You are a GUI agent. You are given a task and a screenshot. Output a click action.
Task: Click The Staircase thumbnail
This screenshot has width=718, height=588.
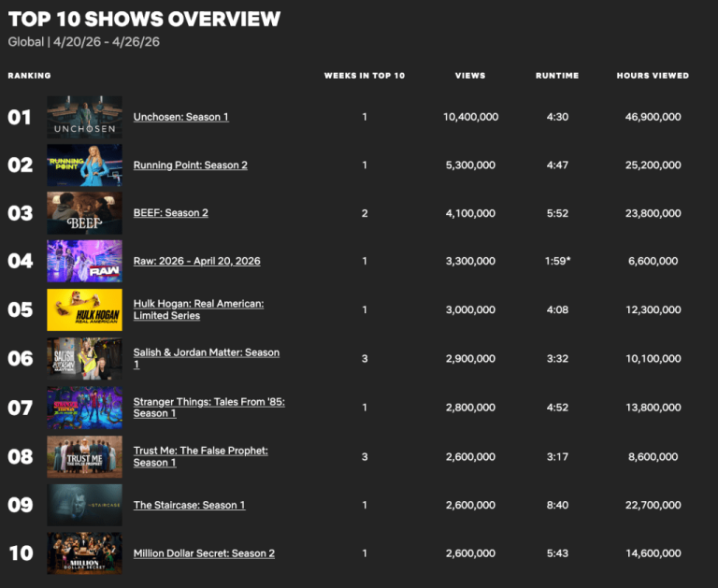84,505
